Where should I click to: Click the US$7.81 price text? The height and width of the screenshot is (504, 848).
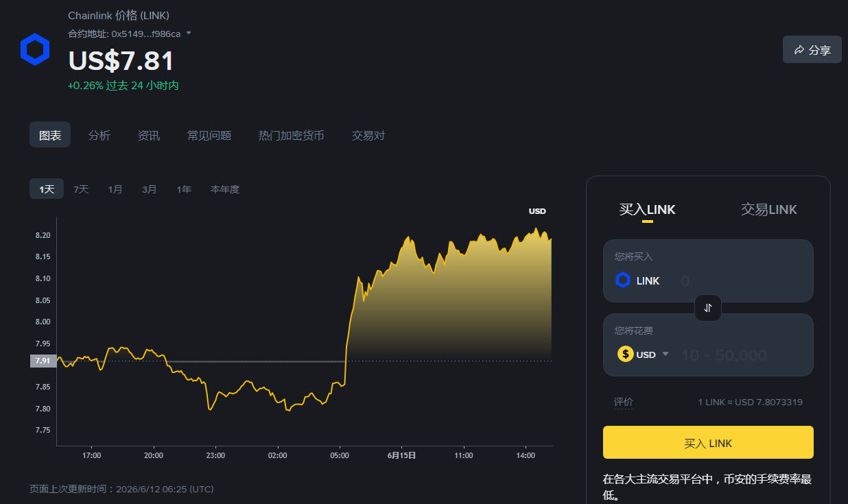121,61
